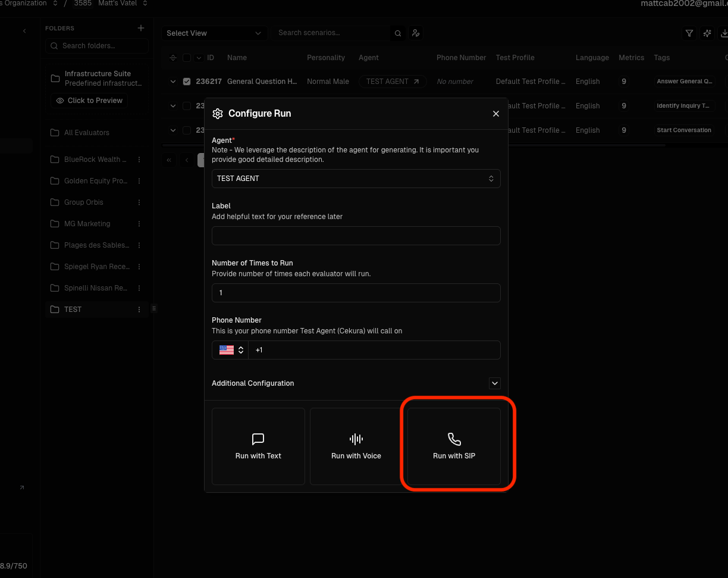
Task: Run the test with Text chat option
Action: (258, 446)
